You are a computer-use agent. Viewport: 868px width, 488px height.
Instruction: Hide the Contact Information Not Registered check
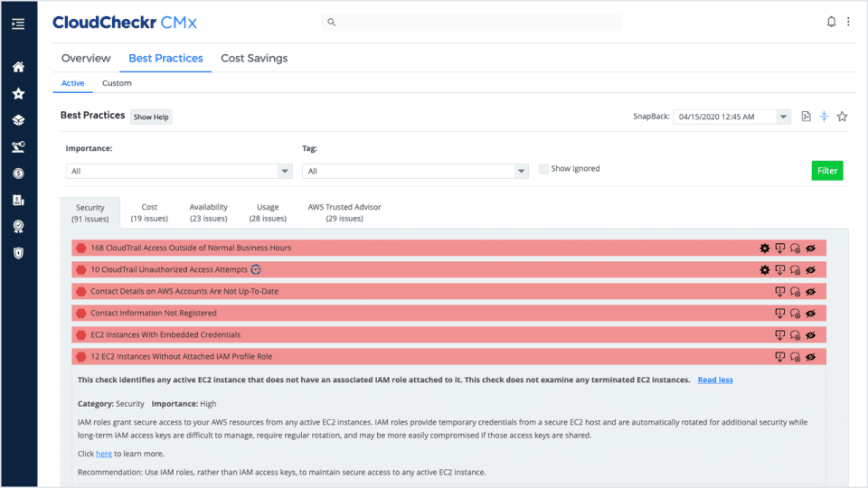click(810, 314)
